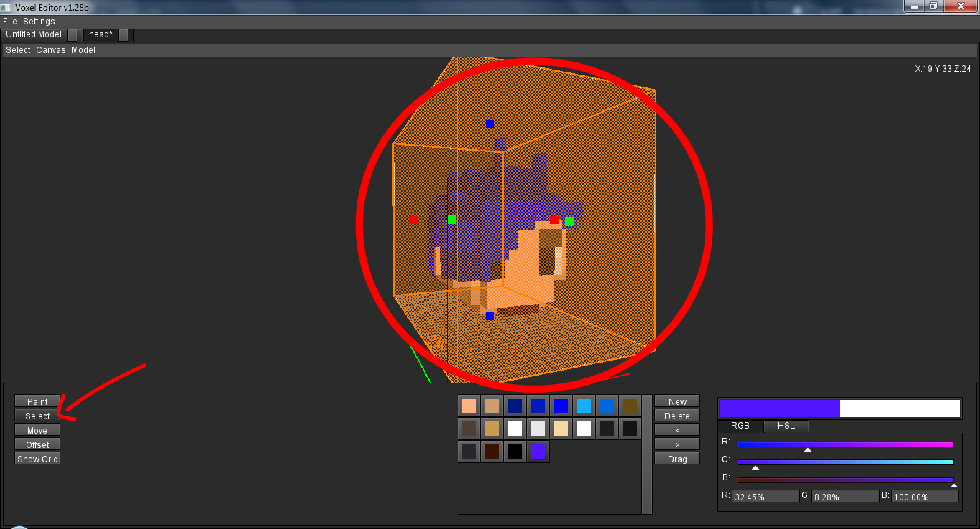Image resolution: width=980 pixels, height=529 pixels.
Task: Pick the dark taupe swatch starting the second row
Action: tap(469, 429)
